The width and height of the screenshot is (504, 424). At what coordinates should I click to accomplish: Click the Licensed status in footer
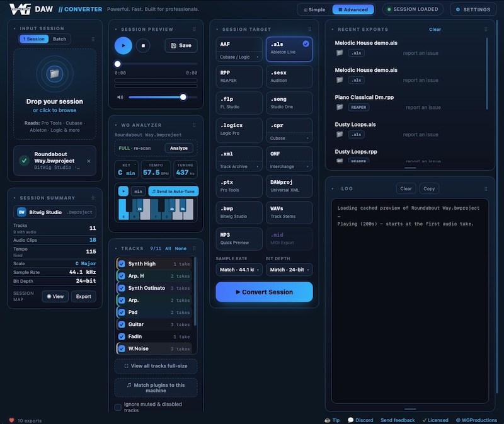[x=435, y=420]
